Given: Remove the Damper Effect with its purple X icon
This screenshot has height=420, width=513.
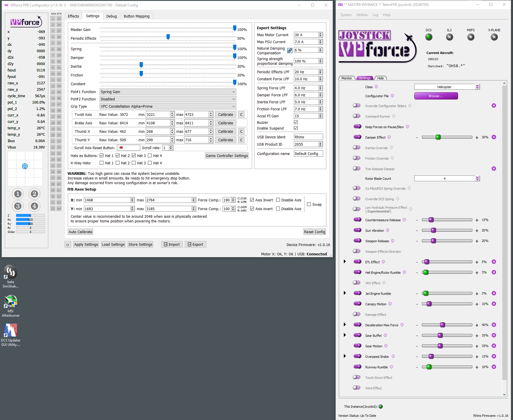Looking at the screenshot, I should click(494, 137).
